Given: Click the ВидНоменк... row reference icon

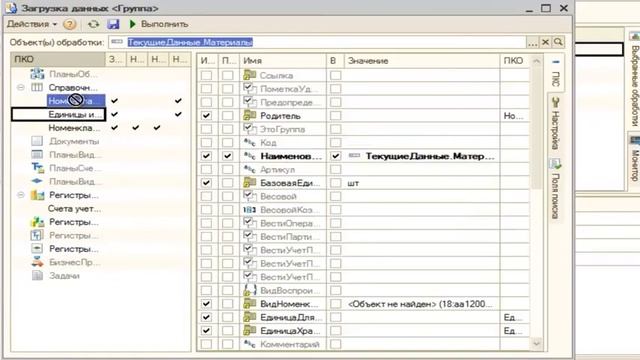Looking at the screenshot, I should [x=249, y=303].
